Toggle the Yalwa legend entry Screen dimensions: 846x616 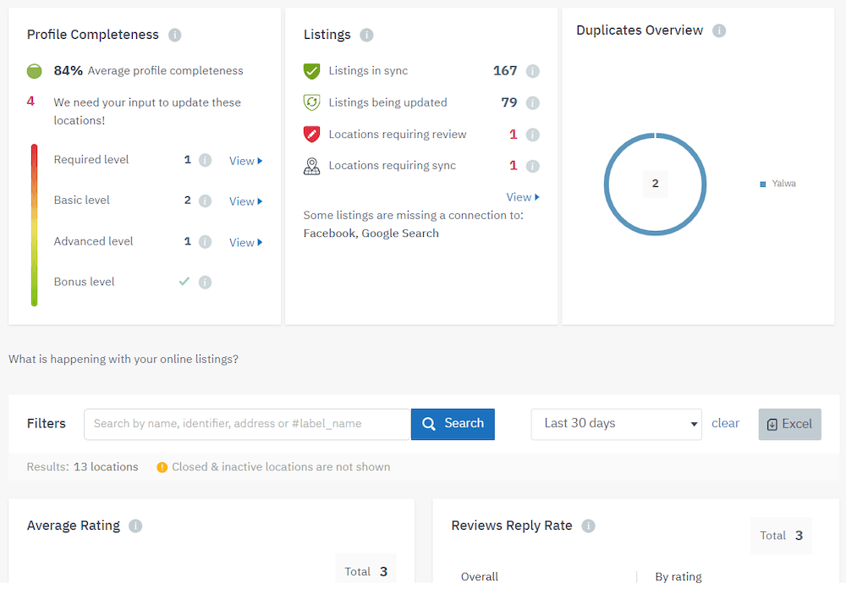[x=778, y=184]
